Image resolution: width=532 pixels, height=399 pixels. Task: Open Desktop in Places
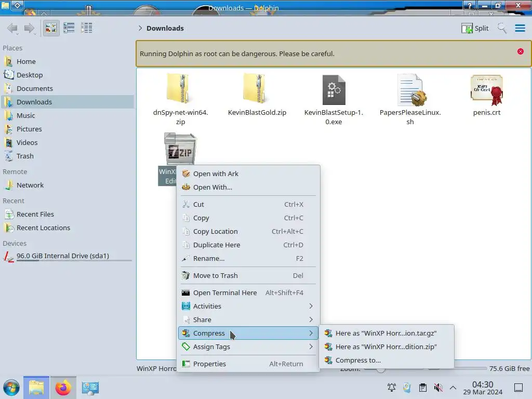(x=67, y=75)
